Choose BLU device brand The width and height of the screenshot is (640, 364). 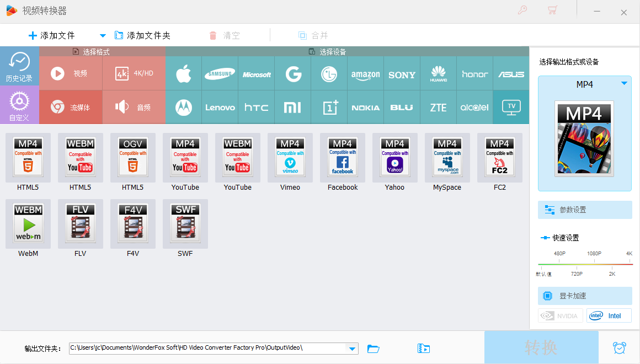[402, 108]
